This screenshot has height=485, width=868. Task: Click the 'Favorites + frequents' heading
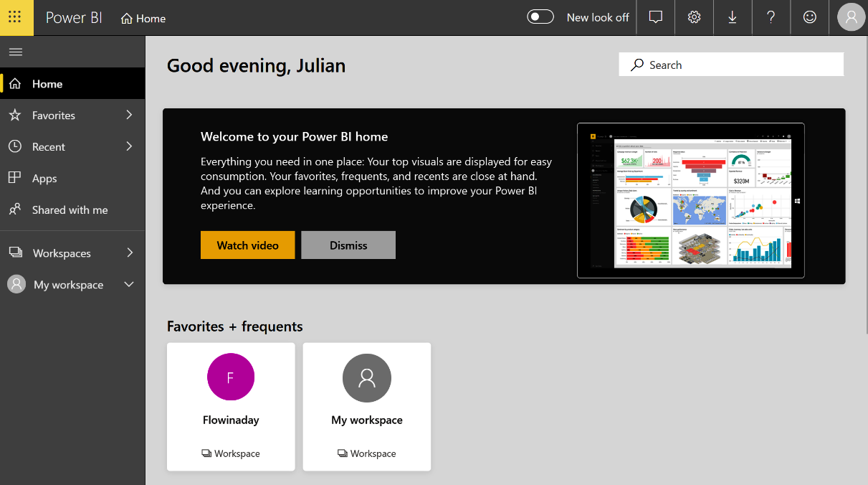[235, 326]
